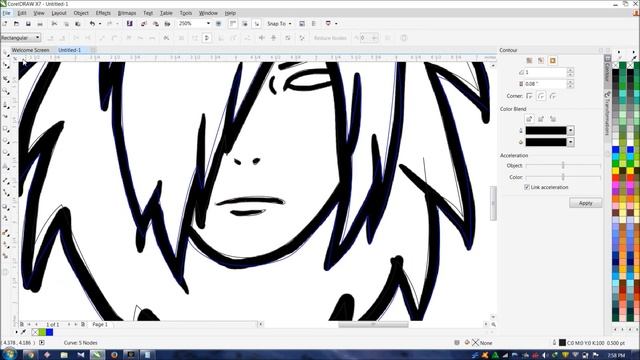Toggle the Show guidelines icon
Image resolution: width=640 pixels, height=360 pixels.
tap(257, 24)
